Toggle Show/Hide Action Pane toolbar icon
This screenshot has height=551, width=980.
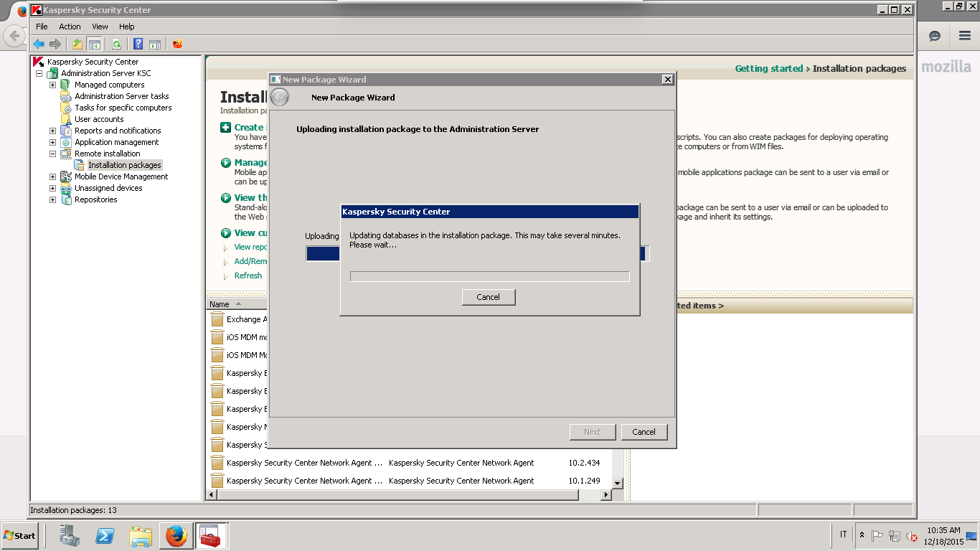tap(154, 44)
